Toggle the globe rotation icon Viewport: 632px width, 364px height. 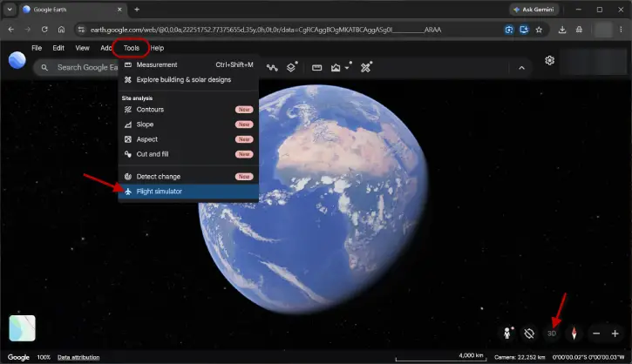(529, 334)
